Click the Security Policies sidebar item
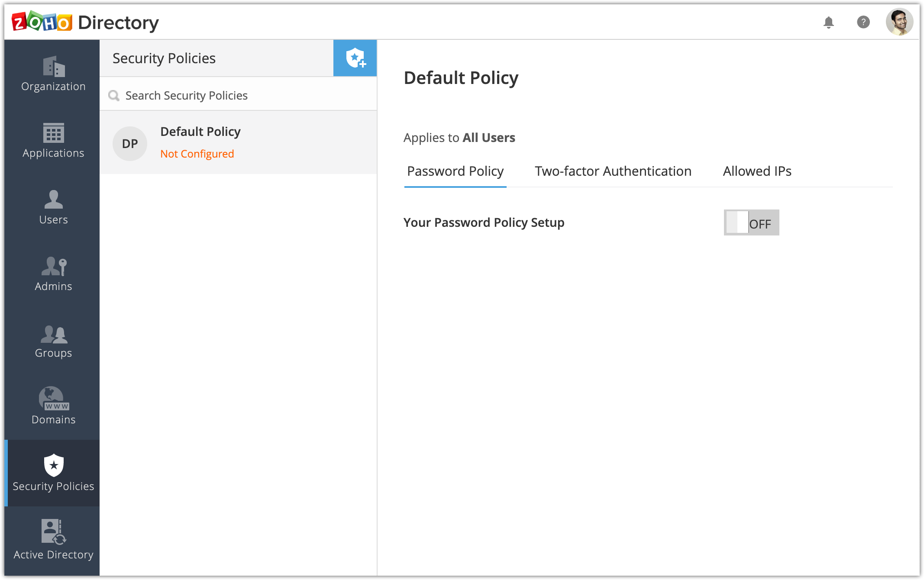This screenshot has height=580, width=924. pyautogui.click(x=53, y=473)
